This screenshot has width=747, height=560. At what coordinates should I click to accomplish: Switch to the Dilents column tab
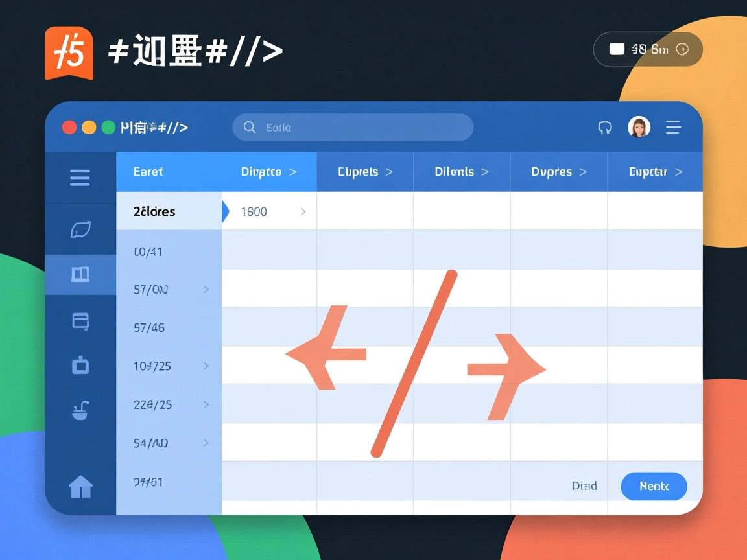460,172
